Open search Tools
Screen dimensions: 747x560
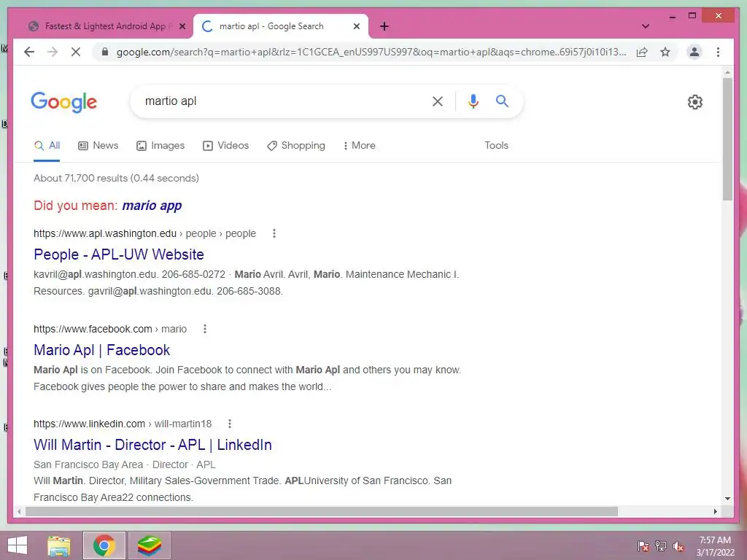496,146
